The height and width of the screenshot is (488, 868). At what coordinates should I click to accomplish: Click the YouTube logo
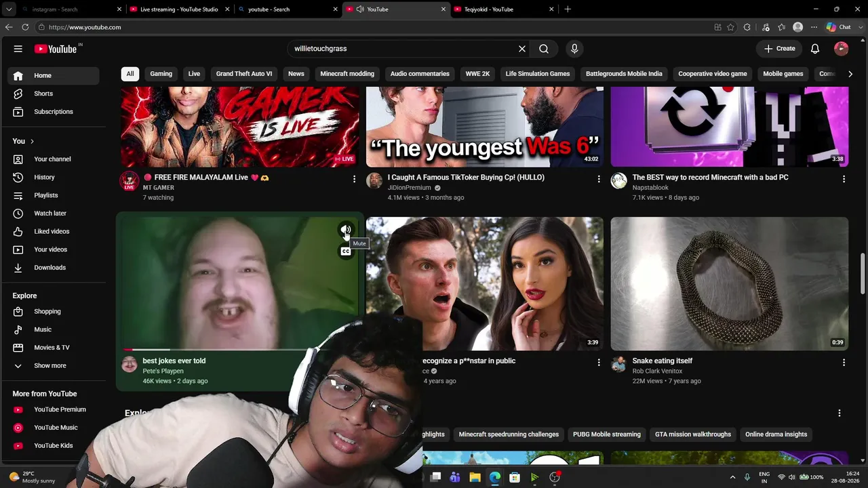[56, 49]
